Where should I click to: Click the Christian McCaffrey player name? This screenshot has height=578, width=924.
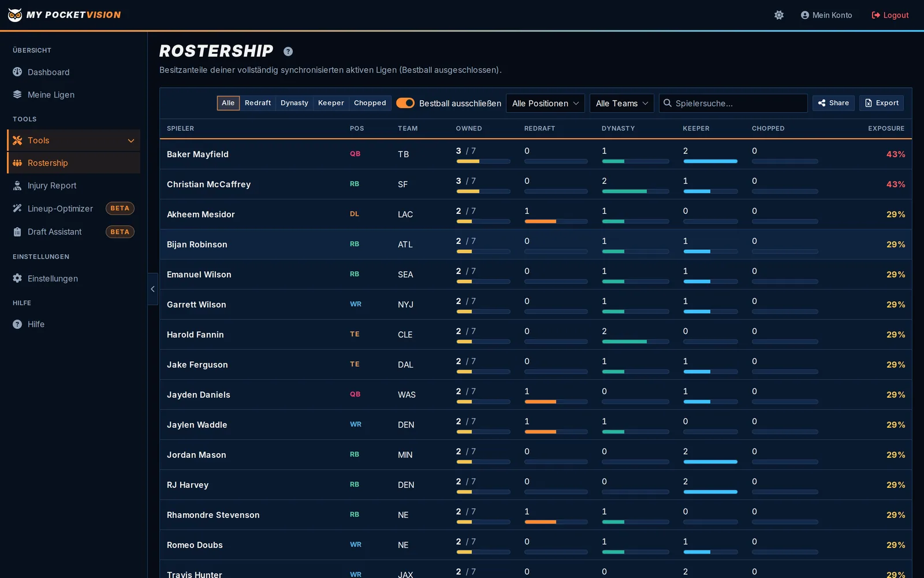coord(208,184)
